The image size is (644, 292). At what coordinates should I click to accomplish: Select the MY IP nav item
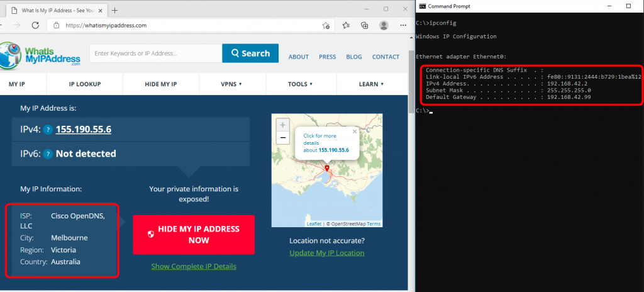17,84
